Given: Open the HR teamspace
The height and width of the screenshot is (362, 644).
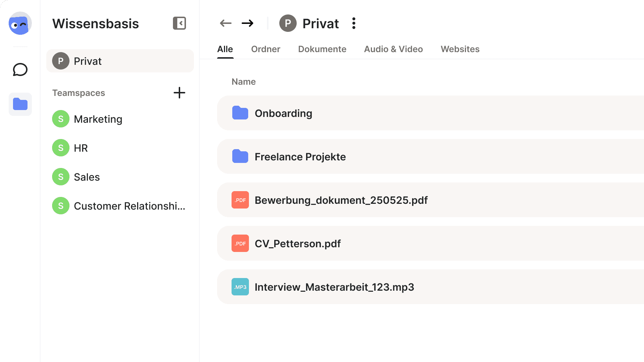Looking at the screenshot, I should (81, 148).
